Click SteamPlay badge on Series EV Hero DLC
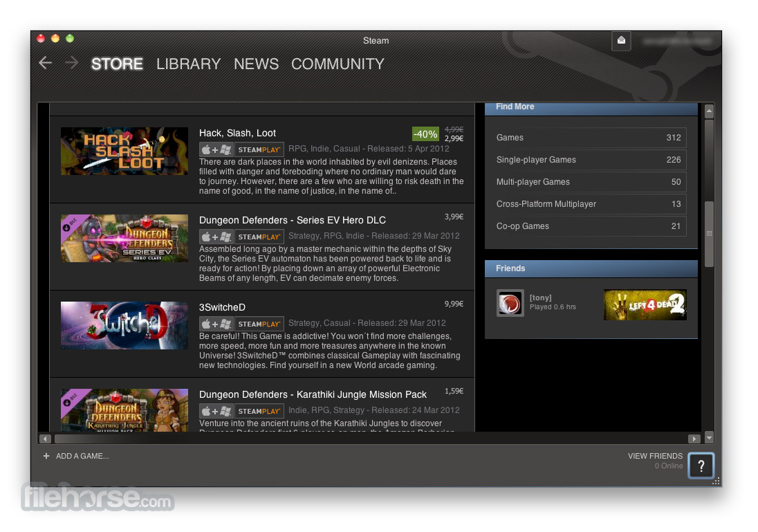Screen dimensions: 758x532 pos(259,237)
